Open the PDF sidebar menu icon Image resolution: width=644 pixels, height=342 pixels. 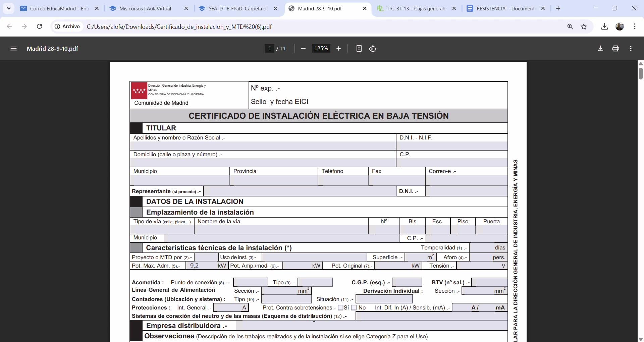coord(13,49)
